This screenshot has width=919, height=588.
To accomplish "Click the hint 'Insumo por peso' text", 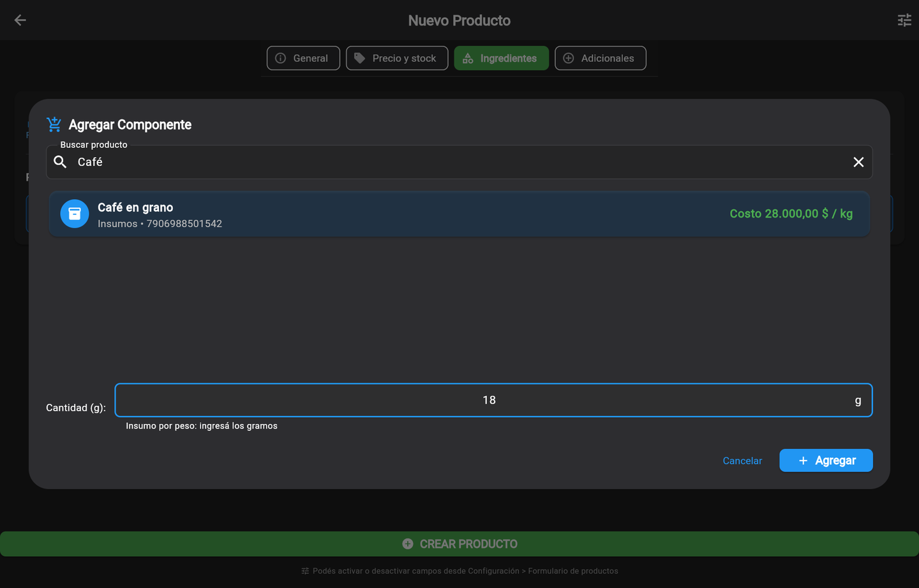I will [x=202, y=426].
